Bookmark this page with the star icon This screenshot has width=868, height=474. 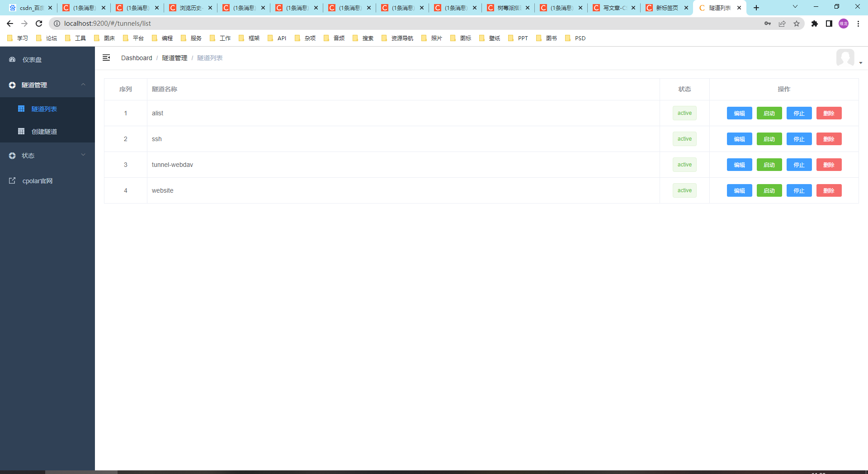tap(797, 24)
